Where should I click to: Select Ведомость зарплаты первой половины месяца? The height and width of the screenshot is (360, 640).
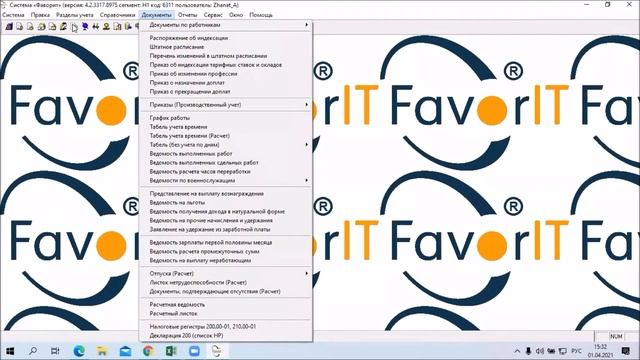[x=226, y=242]
